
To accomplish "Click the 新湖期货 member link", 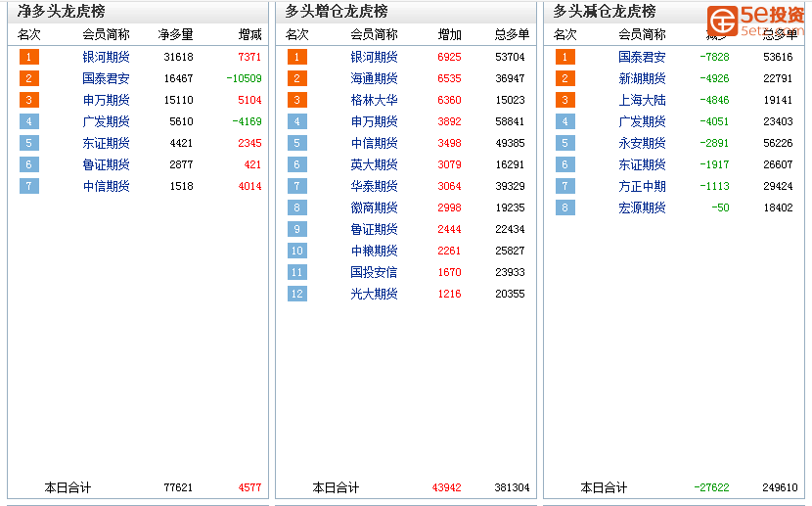I will (642, 78).
